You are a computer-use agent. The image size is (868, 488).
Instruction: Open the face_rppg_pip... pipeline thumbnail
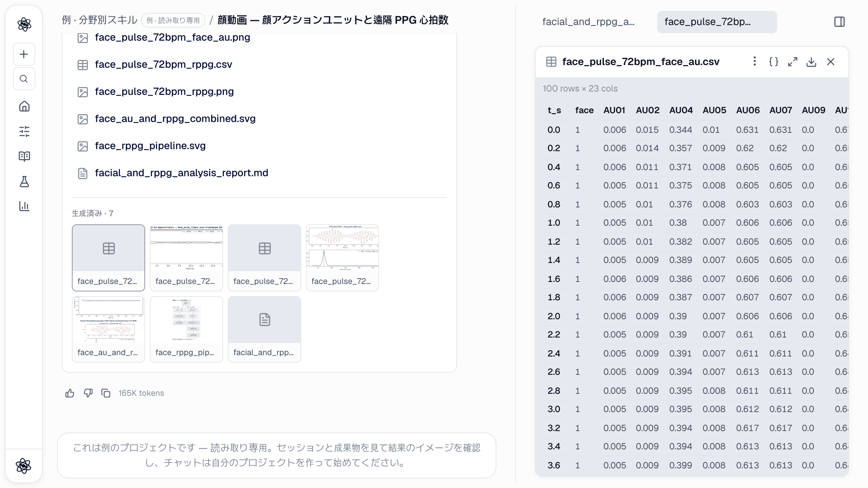(x=186, y=329)
